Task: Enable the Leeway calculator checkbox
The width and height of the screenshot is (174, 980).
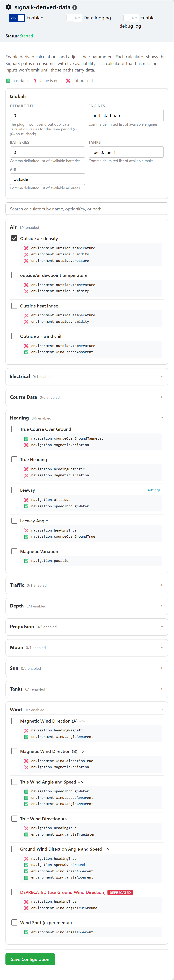Action: click(x=14, y=490)
